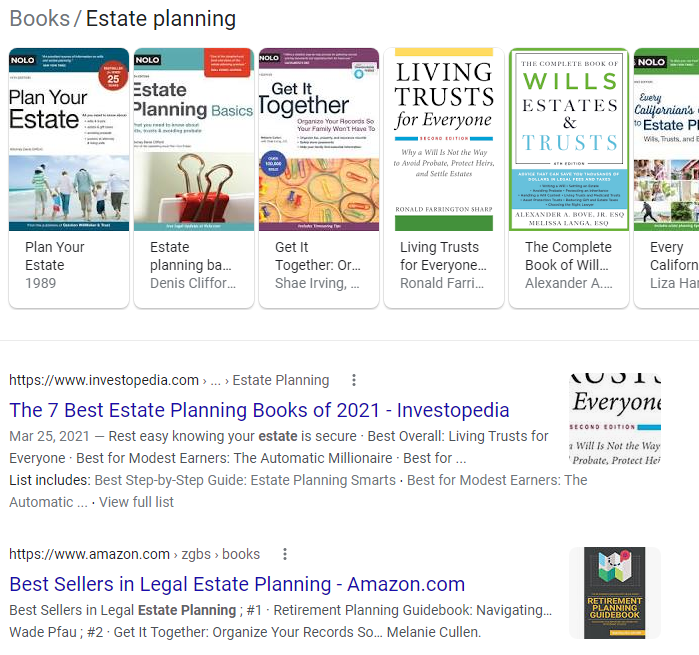
Task: Open Every Californian's Guide book cover
Action: pos(666,139)
